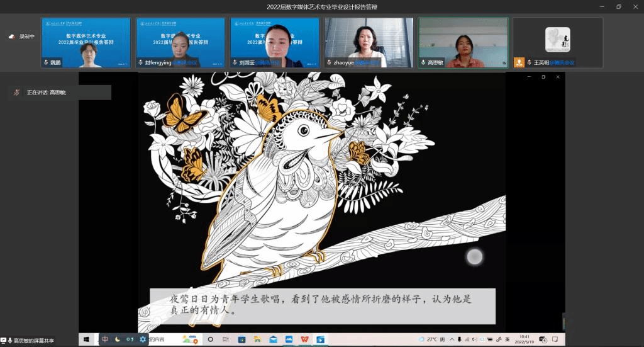Click the WPS Office taskbar icon
The height and width of the screenshot is (347, 644).
[x=304, y=339]
